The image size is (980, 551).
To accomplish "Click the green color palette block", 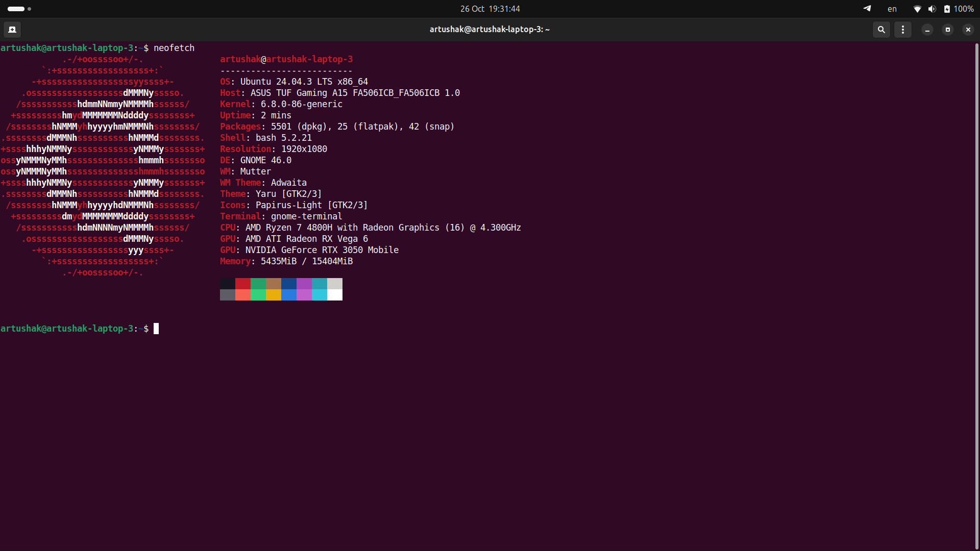I will pyautogui.click(x=258, y=284).
